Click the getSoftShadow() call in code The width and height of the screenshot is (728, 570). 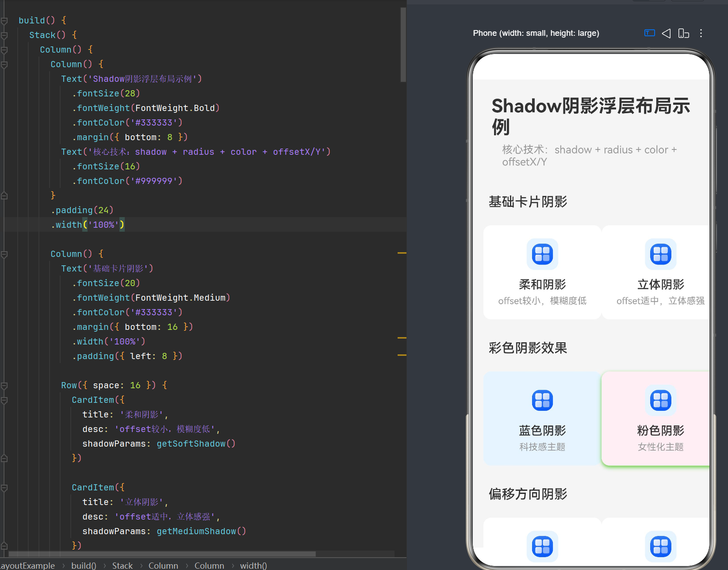click(x=196, y=444)
